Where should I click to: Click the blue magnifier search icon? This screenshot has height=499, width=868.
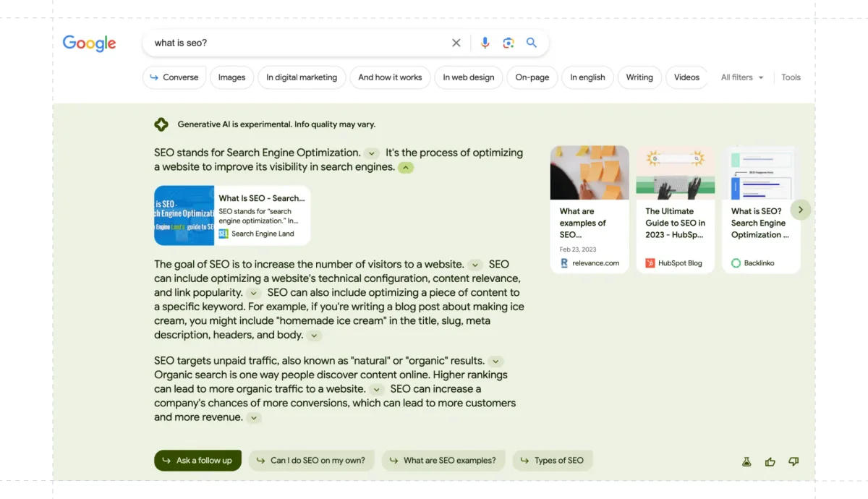pyautogui.click(x=532, y=43)
